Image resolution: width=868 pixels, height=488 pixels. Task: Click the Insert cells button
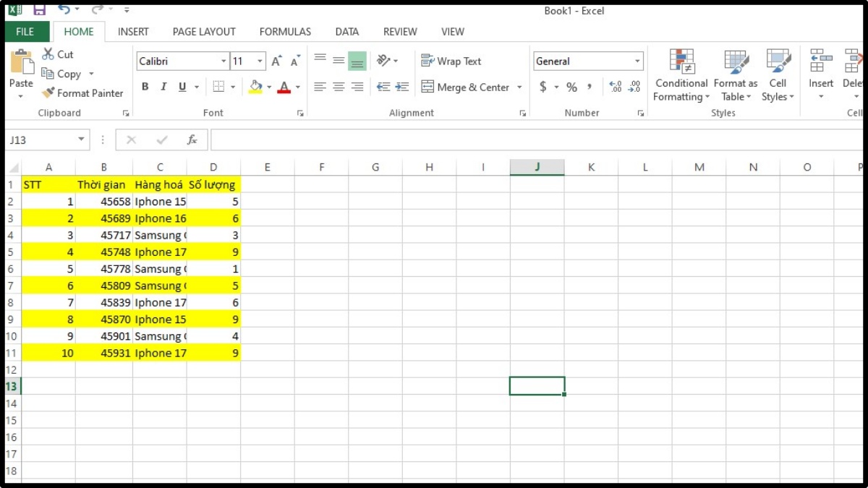point(821,75)
